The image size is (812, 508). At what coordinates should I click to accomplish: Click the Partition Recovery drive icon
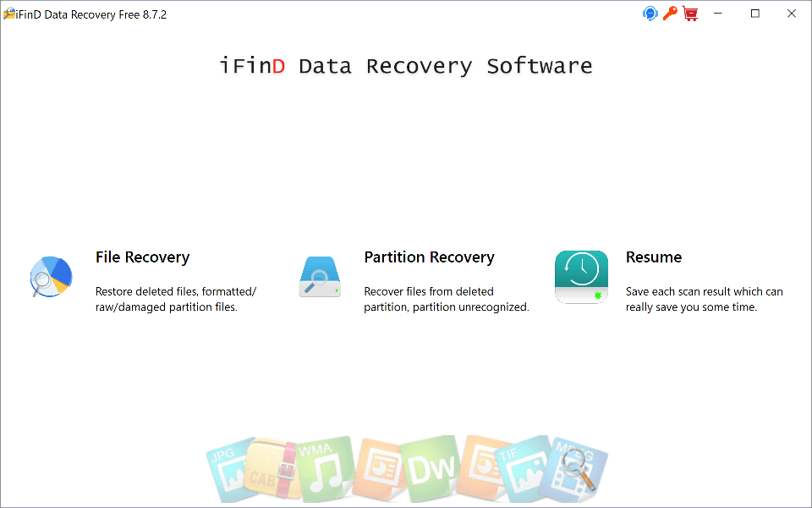(320, 277)
